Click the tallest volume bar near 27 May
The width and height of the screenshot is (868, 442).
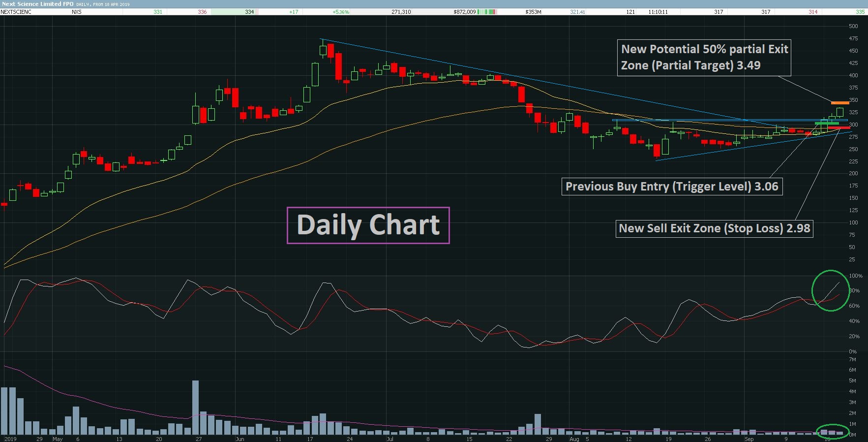[195, 407]
